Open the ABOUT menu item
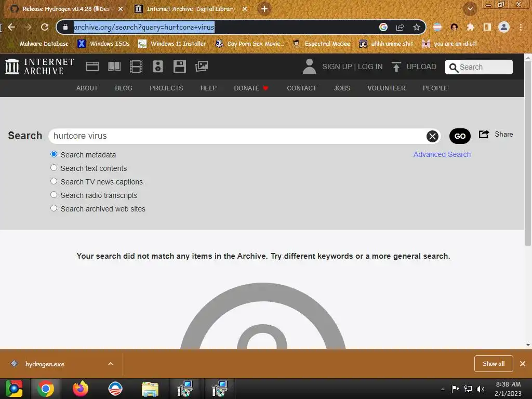This screenshot has height=399, width=532. click(x=87, y=88)
